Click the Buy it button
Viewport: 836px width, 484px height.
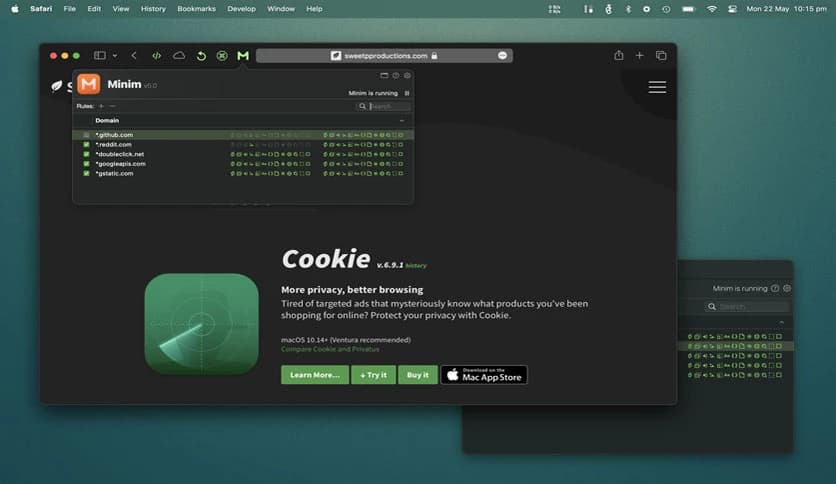pos(417,375)
